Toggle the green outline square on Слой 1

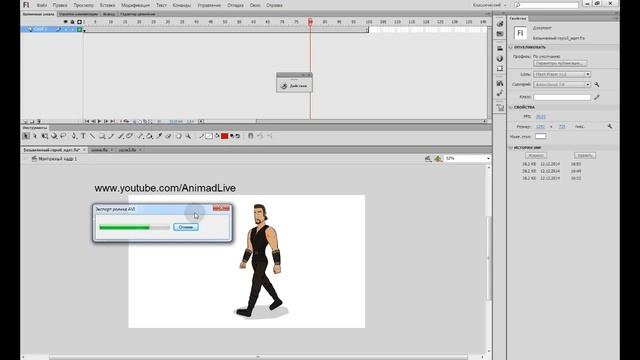pyautogui.click(x=79, y=29)
